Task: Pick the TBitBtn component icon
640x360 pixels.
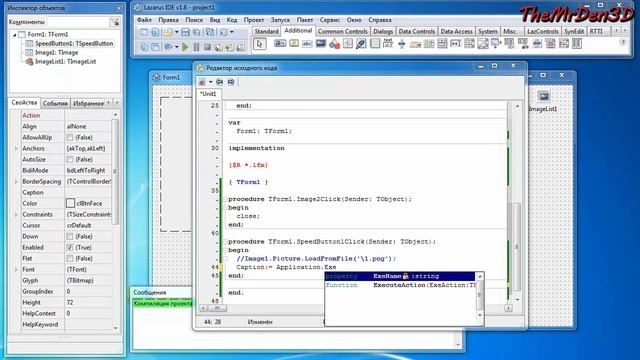Action: [x=280, y=43]
